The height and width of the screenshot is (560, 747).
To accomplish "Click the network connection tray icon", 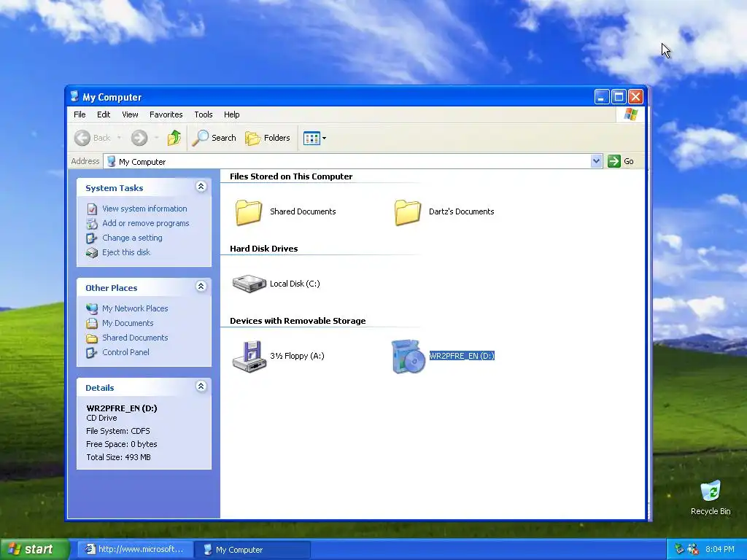I will tap(680, 550).
